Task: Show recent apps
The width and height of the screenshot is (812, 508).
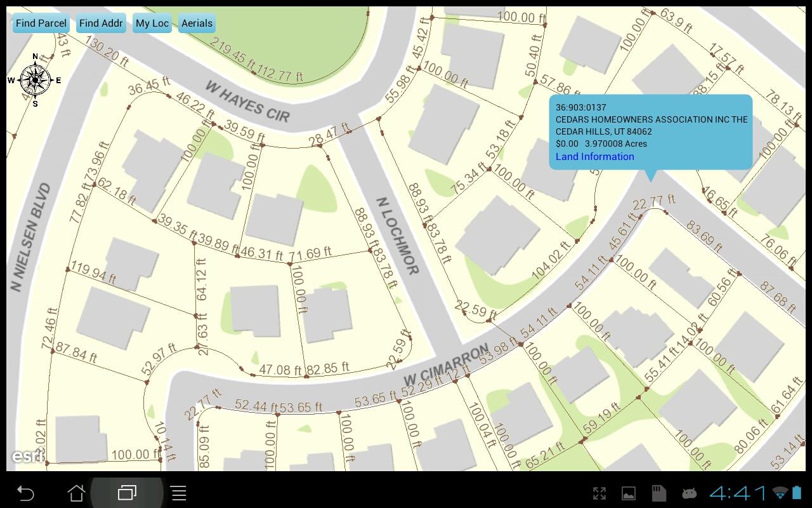Action: coord(128,493)
